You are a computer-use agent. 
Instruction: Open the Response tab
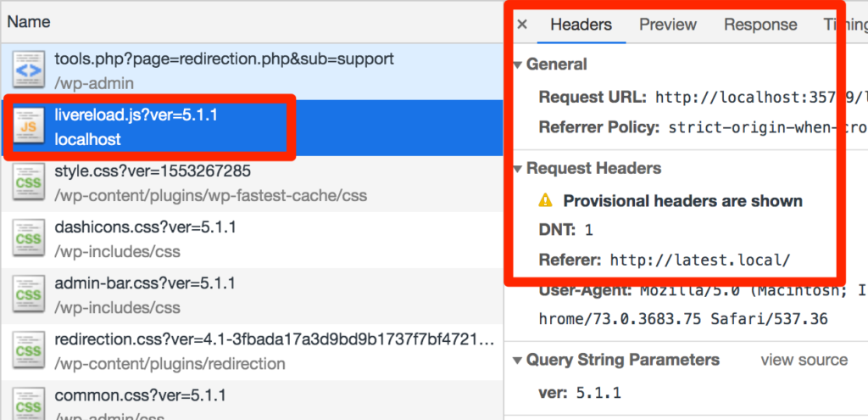point(760,25)
